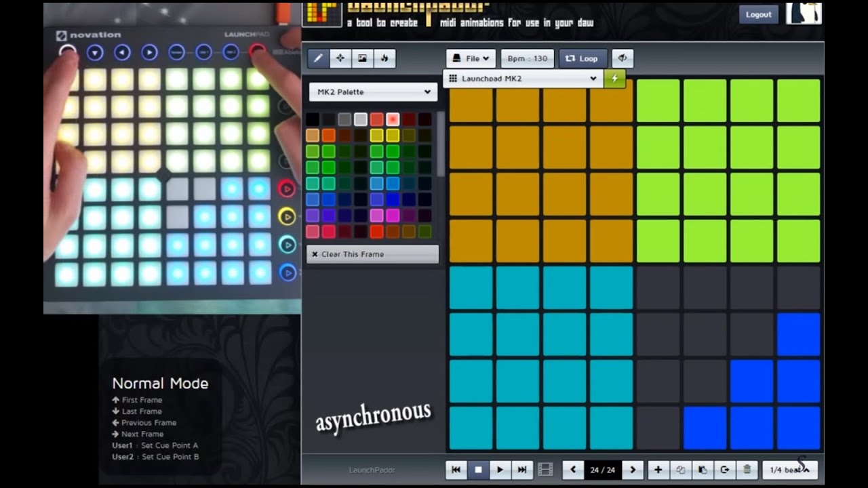This screenshot has height=488, width=868.
Task: Click the export arrow icon
Action: coord(725,470)
